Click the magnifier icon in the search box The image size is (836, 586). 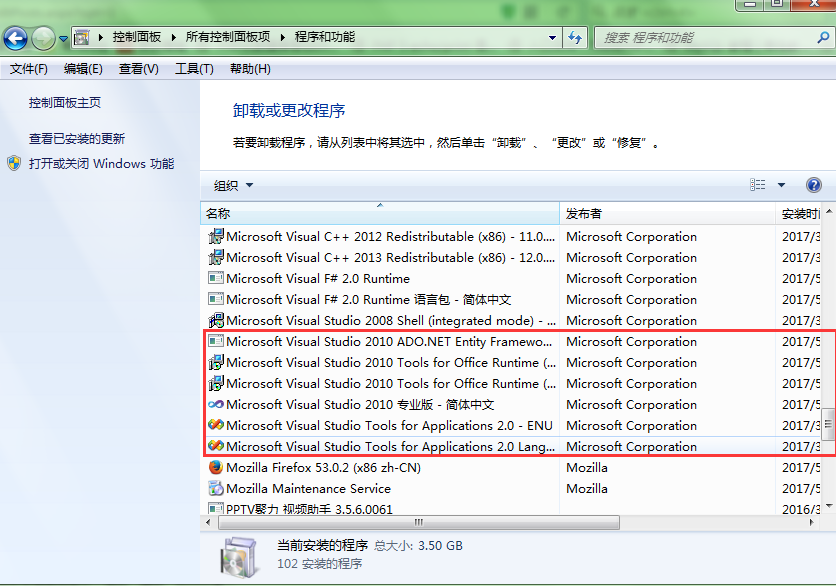click(823, 38)
